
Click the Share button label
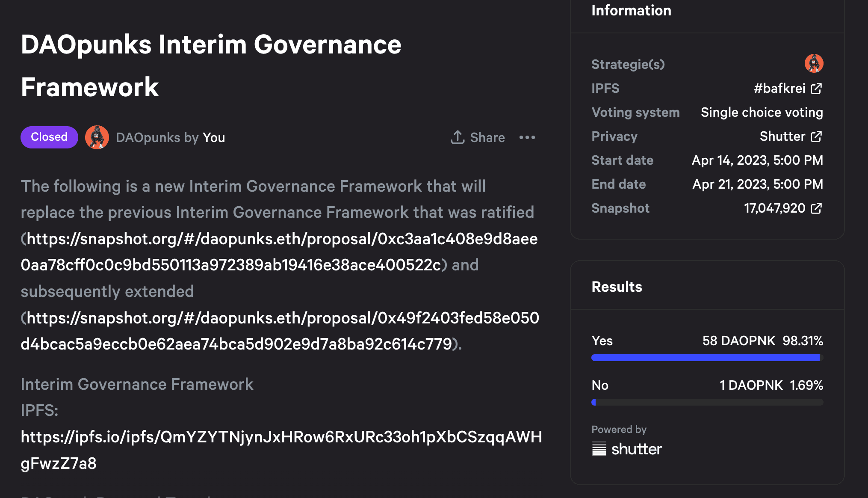[x=487, y=137]
